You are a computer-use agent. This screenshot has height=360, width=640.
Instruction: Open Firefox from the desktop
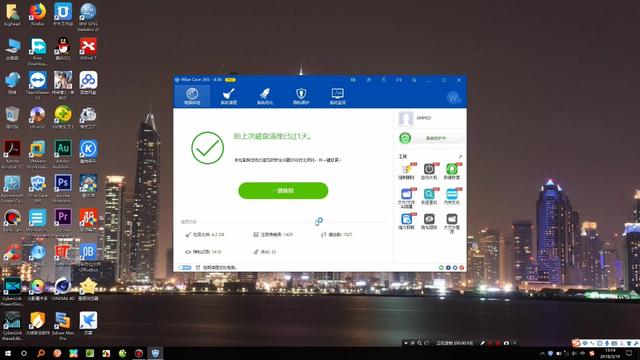point(38,15)
